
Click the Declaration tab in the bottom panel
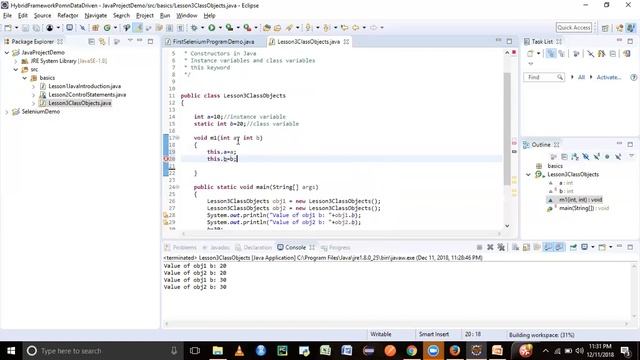pos(253,248)
